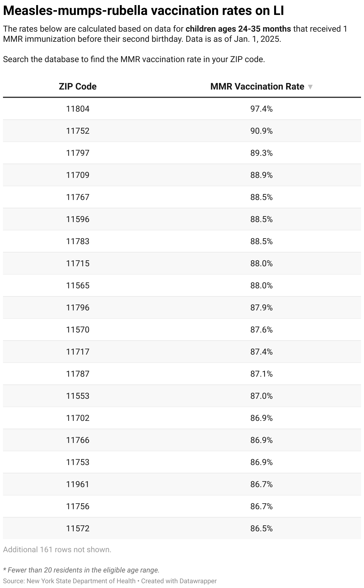Click 'Additional 161 rows not shown' text
Viewport: 364px width, 588px height.
tap(57, 549)
